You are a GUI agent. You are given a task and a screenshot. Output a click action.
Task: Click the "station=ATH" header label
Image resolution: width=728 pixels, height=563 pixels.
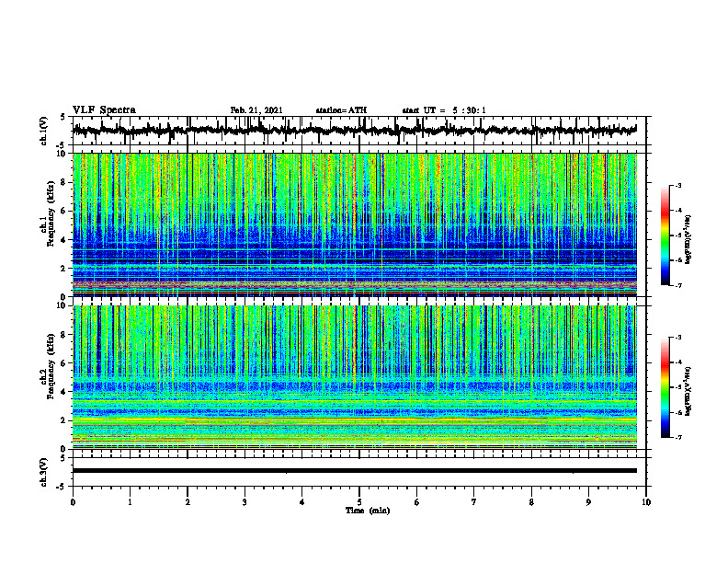(341, 110)
